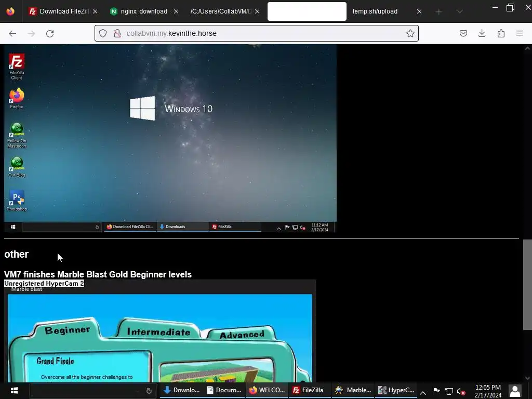Click the user avatar icon on taskbar
532x399 pixels.
coord(515,391)
